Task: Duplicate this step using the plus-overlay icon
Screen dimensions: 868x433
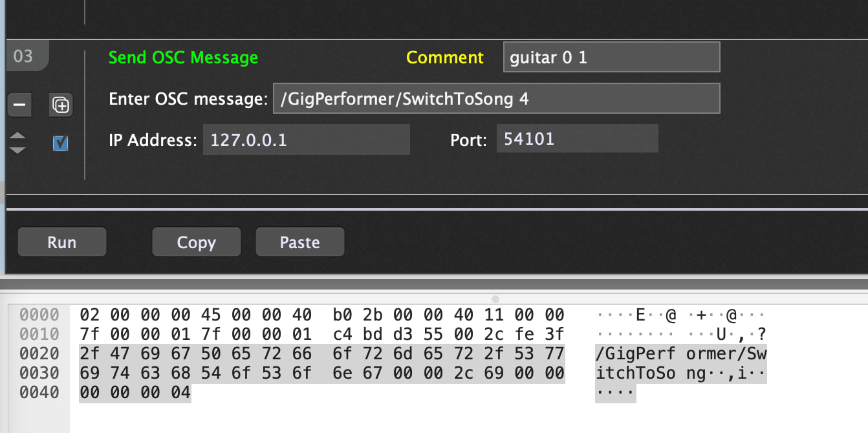Action: point(61,105)
